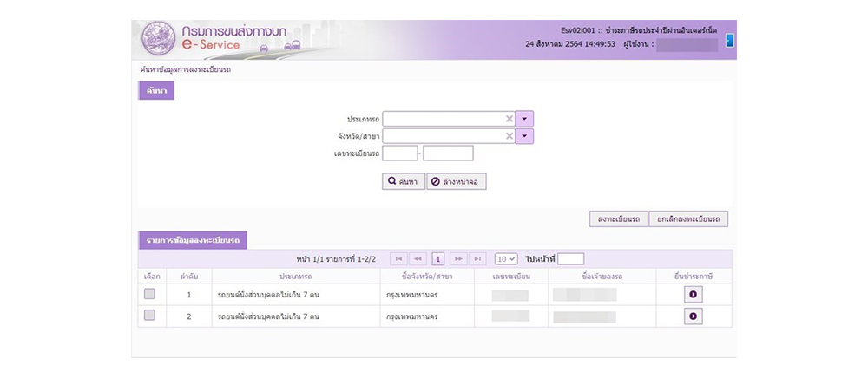Select the รายการข้อมูลลงทะเบียนรถ tab header
This screenshot has height=378, width=868.
coord(193,240)
